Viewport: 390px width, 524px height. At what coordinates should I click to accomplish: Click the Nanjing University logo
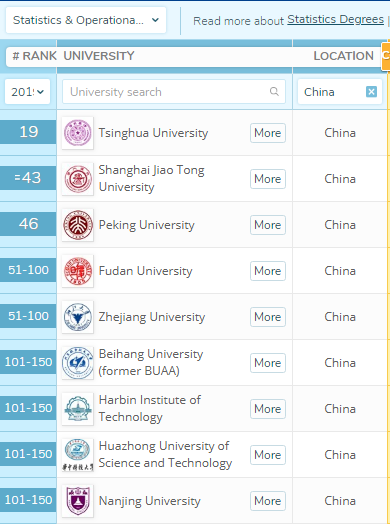[78, 501]
